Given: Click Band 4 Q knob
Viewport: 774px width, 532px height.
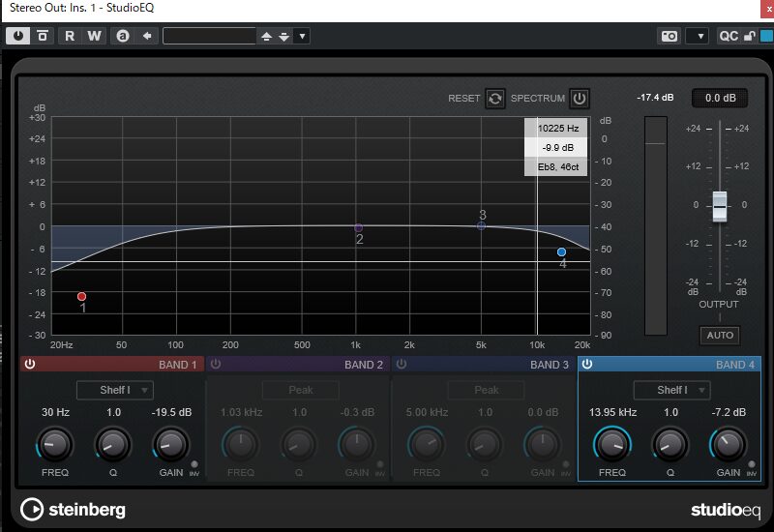Looking at the screenshot, I should pyautogui.click(x=670, y=444).
